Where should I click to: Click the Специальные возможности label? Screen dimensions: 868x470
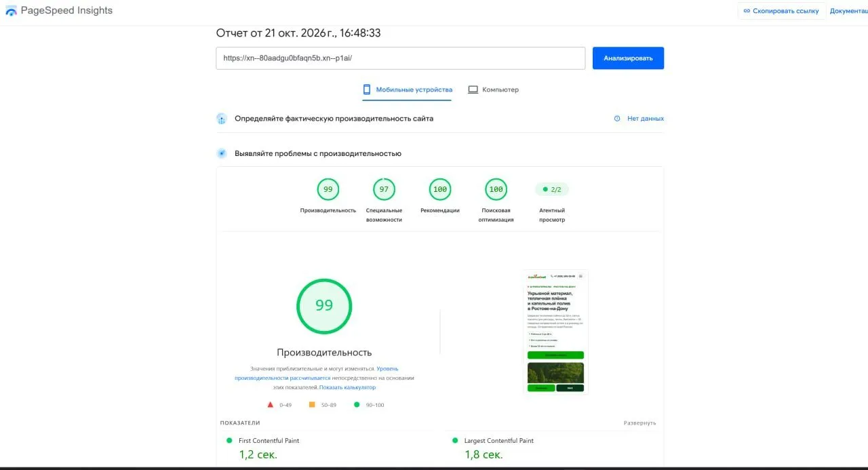tap(384, 215)
